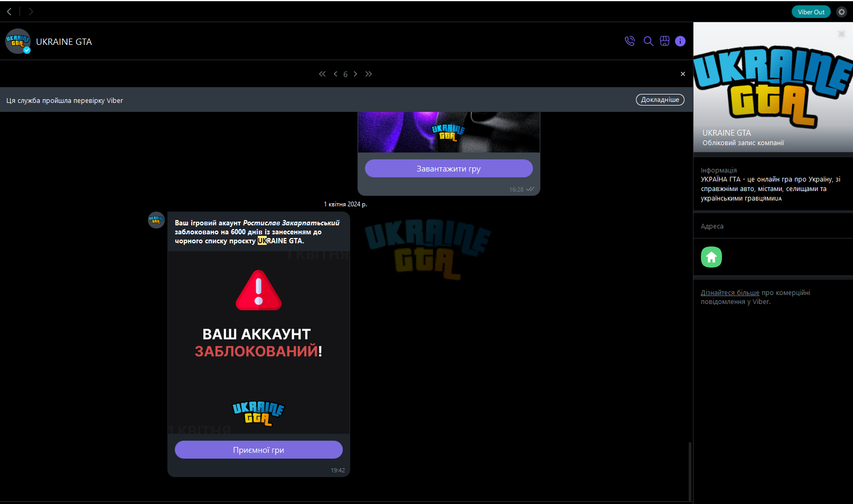Viewport: 853px width, 504px height.
Task: Open the purple game banner image
Action: (449, 132)
